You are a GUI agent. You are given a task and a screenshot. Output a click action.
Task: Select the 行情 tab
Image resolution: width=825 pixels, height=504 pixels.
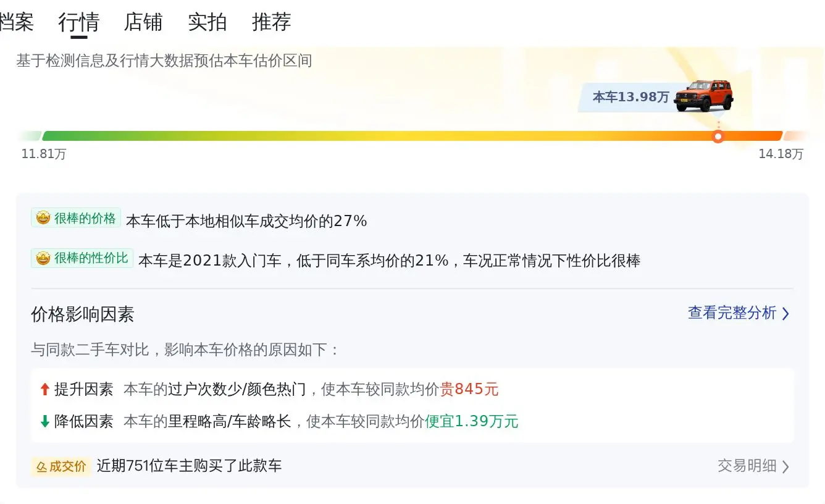(78, 22)
